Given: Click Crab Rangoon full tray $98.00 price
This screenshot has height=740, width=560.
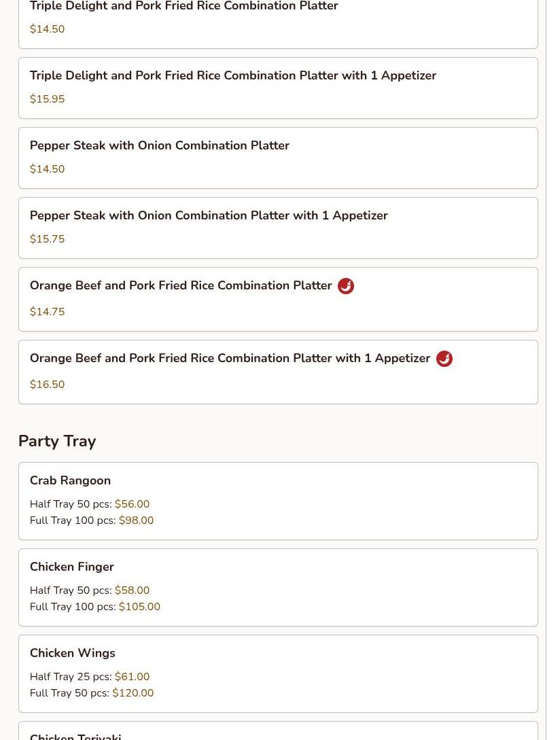Looking at the screenshot, I should point(136,521).
